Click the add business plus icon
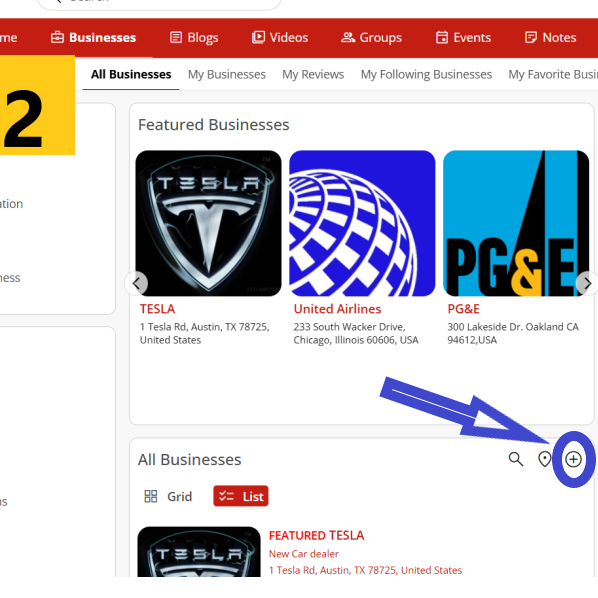The image size is (598, 598). [573, 459]
